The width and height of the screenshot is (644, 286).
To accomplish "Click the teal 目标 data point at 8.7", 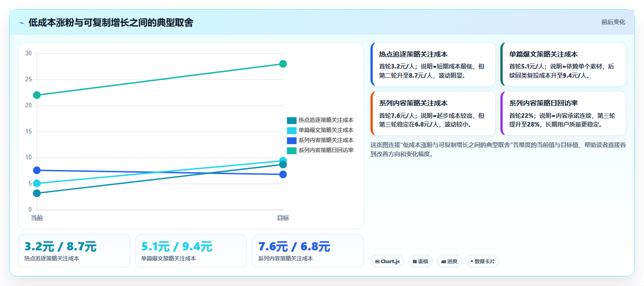I will [x=283, y=164].
